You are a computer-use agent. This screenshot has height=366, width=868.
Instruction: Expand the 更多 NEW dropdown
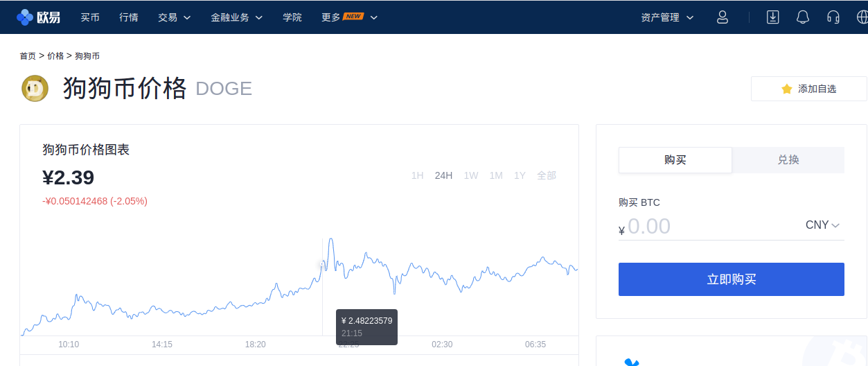pyautogui.click(x=350, y=17)
